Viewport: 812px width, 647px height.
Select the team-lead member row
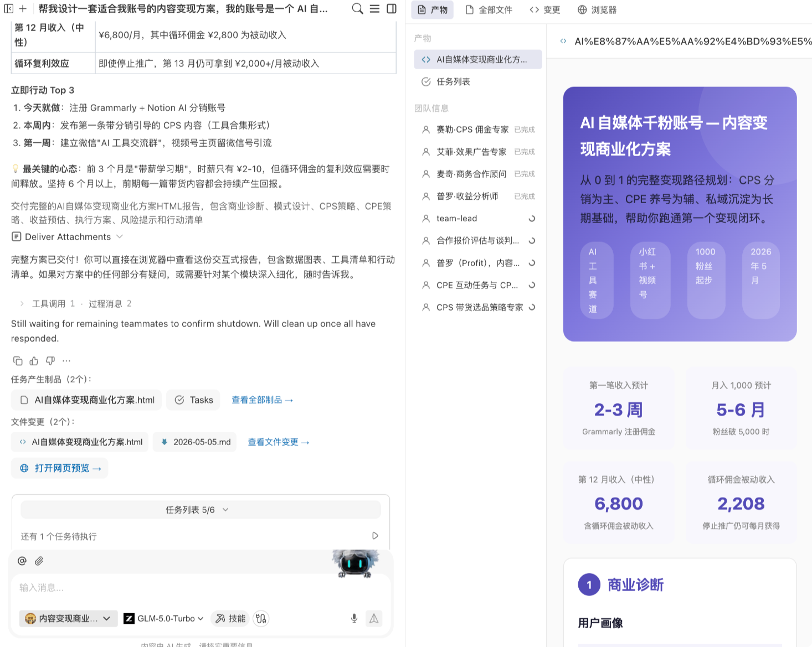point(478,218)
